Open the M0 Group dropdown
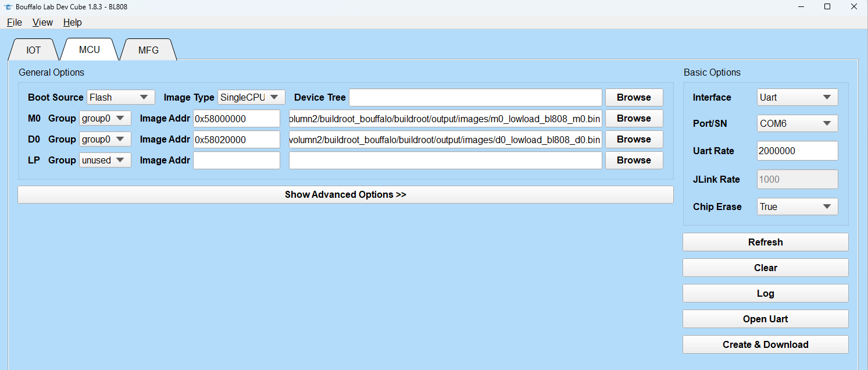The width and height of the screenshot is (868, 370). (105, 118)
